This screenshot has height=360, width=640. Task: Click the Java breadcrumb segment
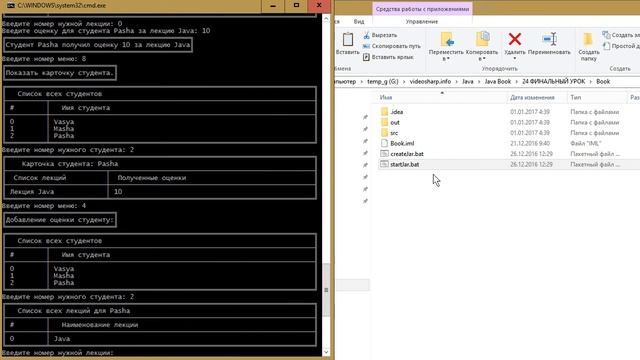[x=468, y=82]
